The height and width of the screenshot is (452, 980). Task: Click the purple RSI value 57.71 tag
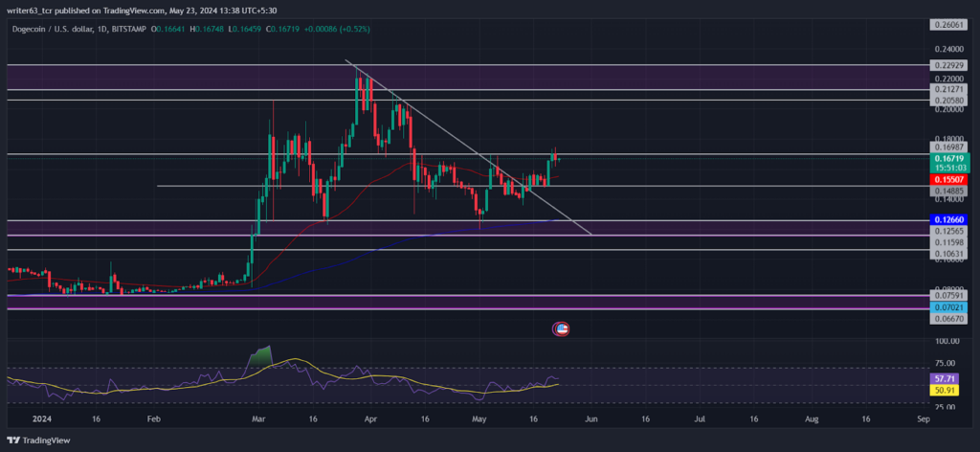point(944,379)
